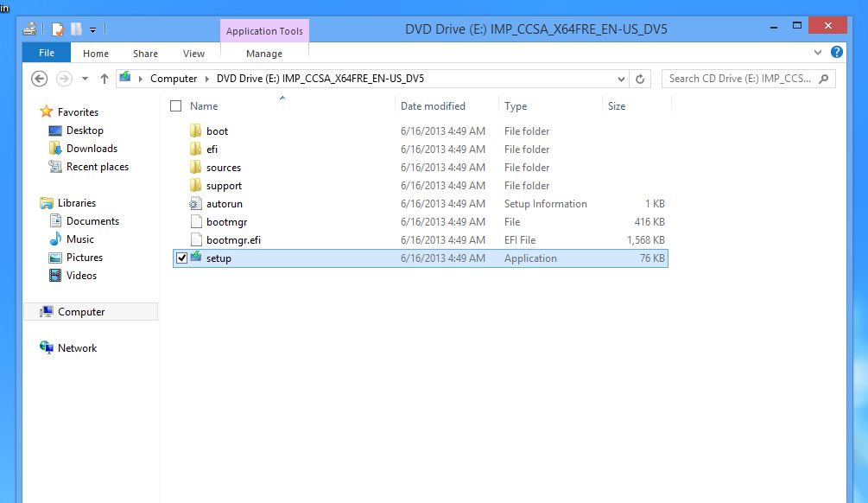The height and width of the screenshot is (503, 868).
Task: Open the Music library
Action: (x=80, y=239)
